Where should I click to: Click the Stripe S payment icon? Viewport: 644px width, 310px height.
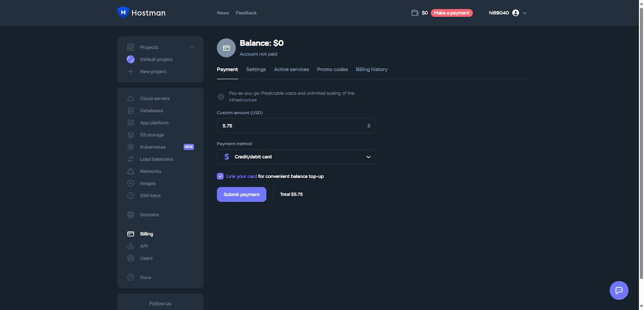(227, 157)
